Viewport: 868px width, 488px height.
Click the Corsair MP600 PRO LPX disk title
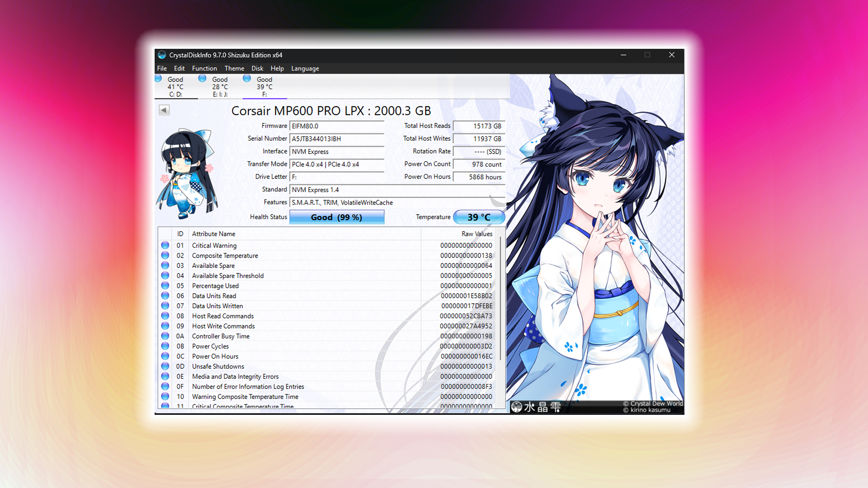click(x=331, y=111)
